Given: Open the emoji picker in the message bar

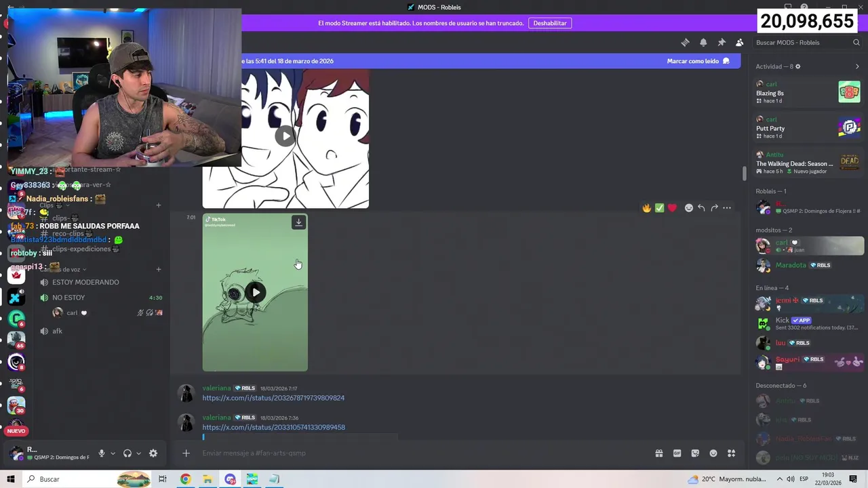Looking at the screenshot, I should coord(713,453).
